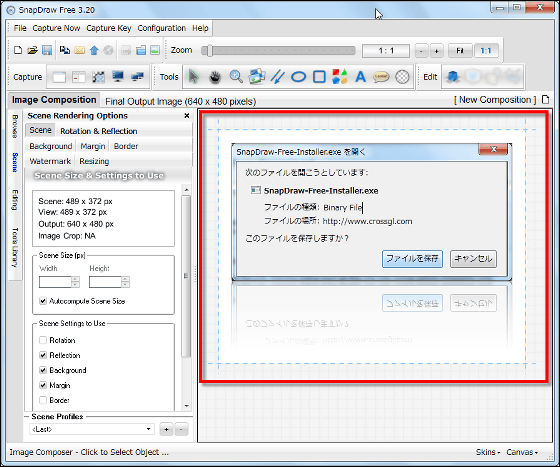Select the Text letter A tool
Image resolution: width=560 pixels, height=467 pixels.
361,77
